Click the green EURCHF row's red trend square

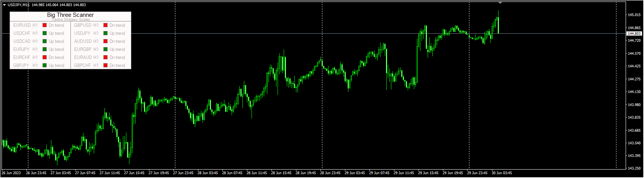pos(44,57)
